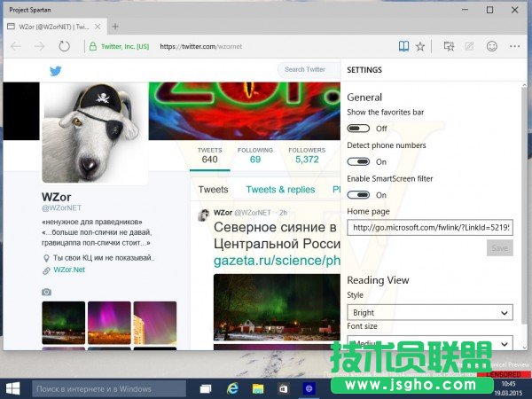Open the pirate goat profile picture
This screenshot has height=399, width=532.
(x=95, y=133)
